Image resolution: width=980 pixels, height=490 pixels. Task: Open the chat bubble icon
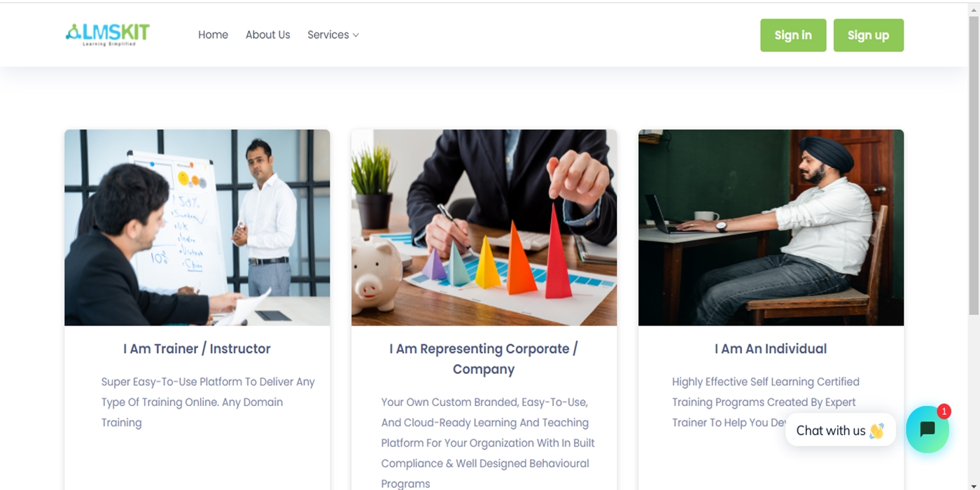[x=927, y=429]
